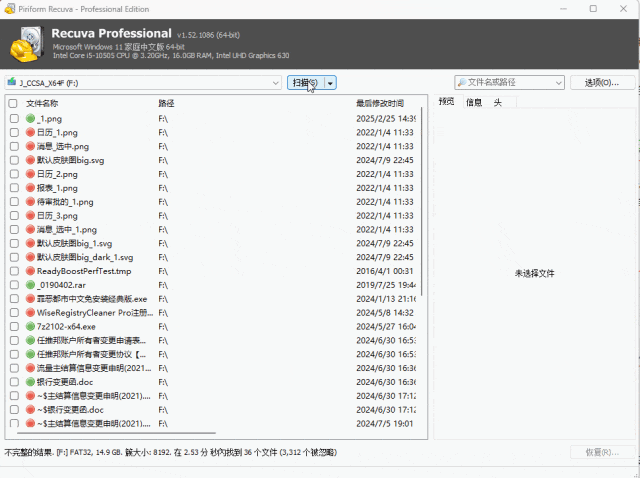Viewport: 640px width, 478px height.
Task: Click the date 2024/7/5 19:01
Action: coord(384,423)
